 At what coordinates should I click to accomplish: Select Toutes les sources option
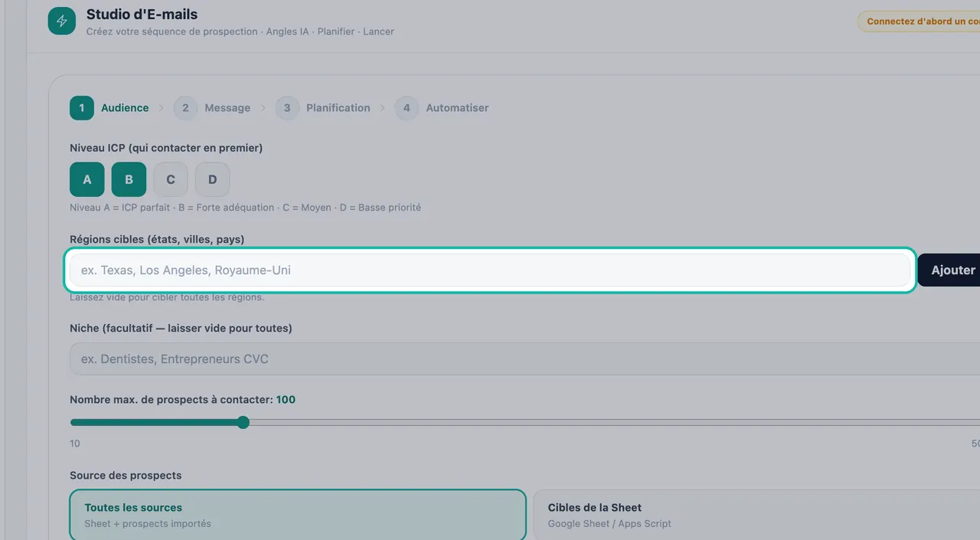click(298, 515)
